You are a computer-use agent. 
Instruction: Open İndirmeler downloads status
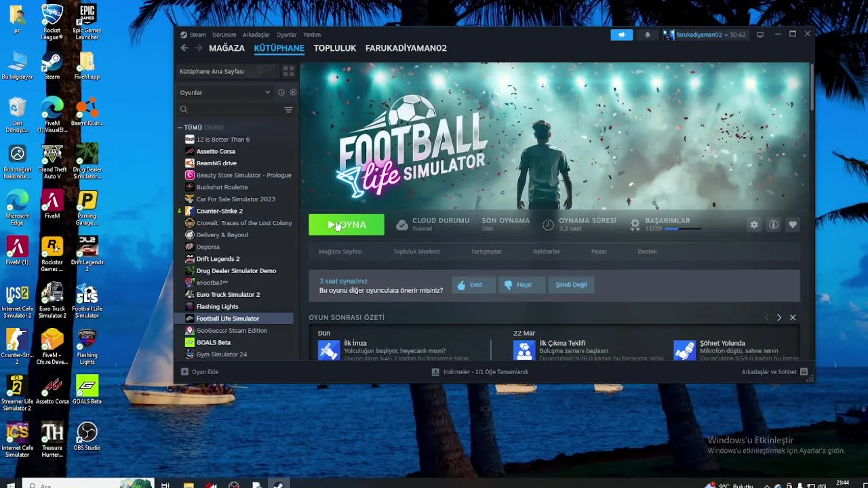click(480, 372)
